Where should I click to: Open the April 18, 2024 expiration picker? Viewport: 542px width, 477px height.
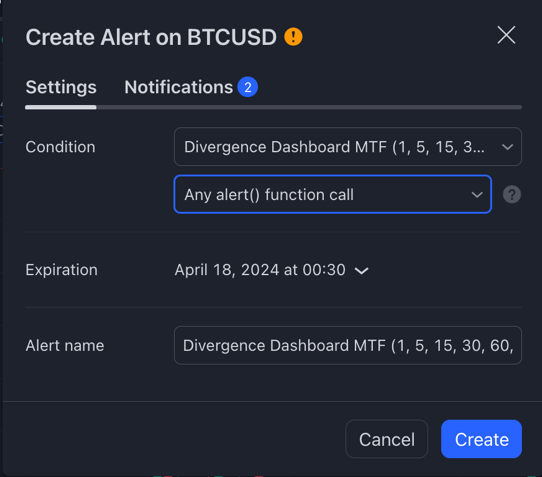pyautogui.click(x=271, y=270)
